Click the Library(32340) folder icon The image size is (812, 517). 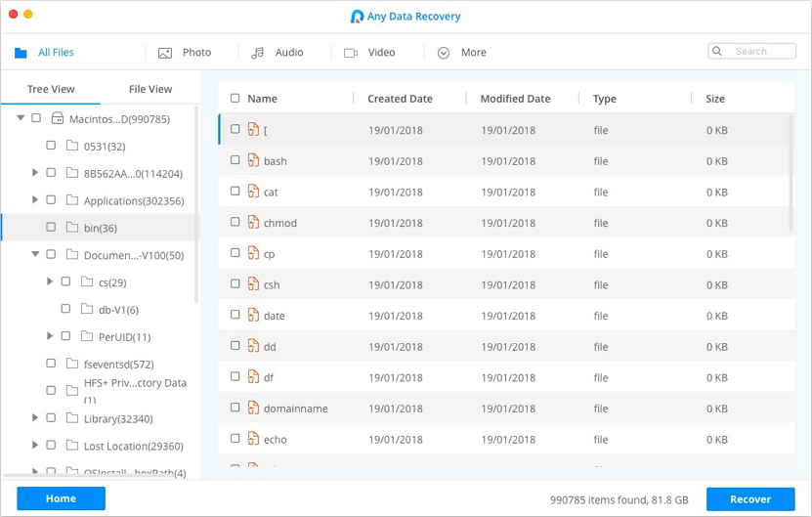(72, 417)
